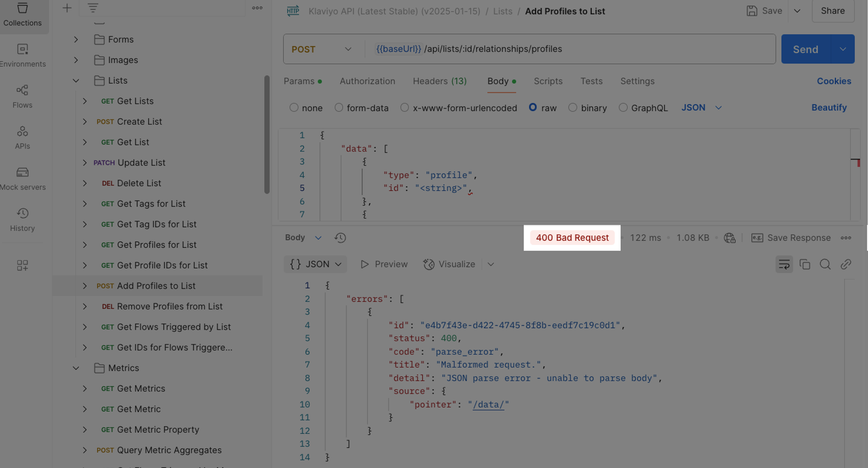Copy the response body with the copy icon
This screenshot has height=468, width=868.
pyautogui.click(x=805, y=264)
